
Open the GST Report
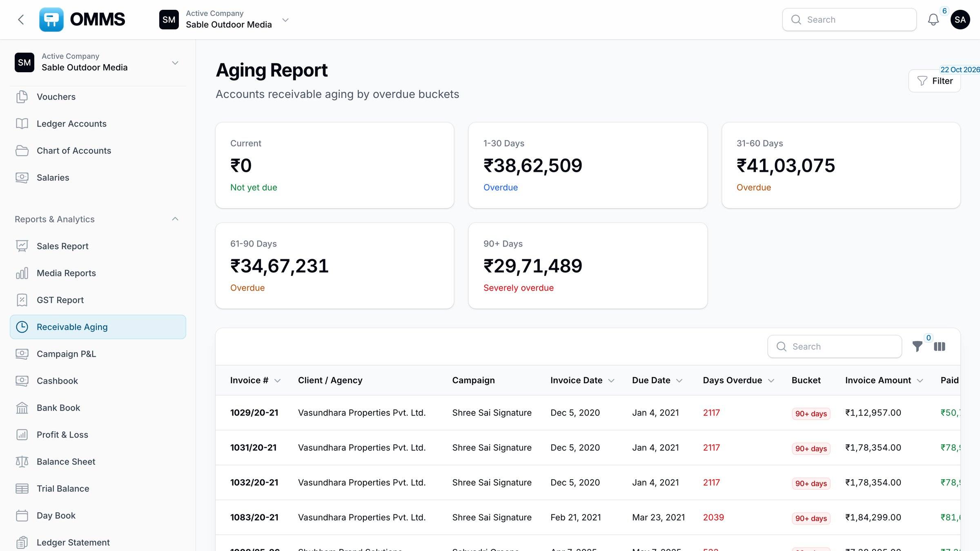[98, 300]
